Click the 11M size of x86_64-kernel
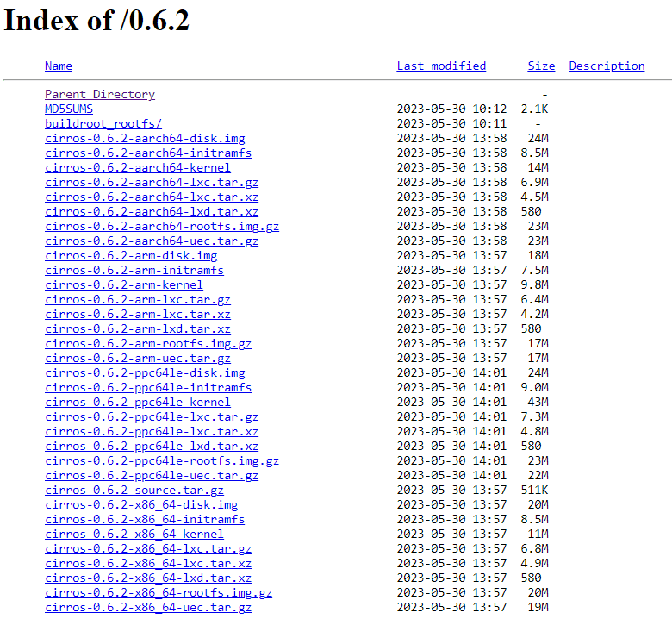The image size is (672, 619). (x=538, y=534)
